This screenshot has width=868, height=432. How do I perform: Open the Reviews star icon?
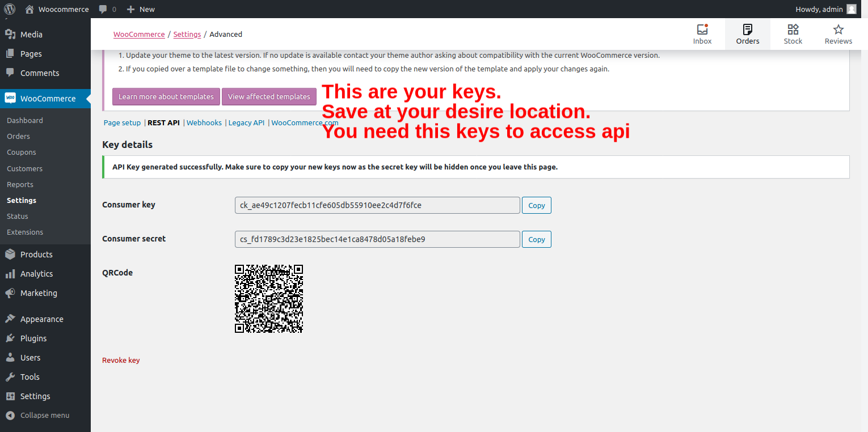point(838,29)
